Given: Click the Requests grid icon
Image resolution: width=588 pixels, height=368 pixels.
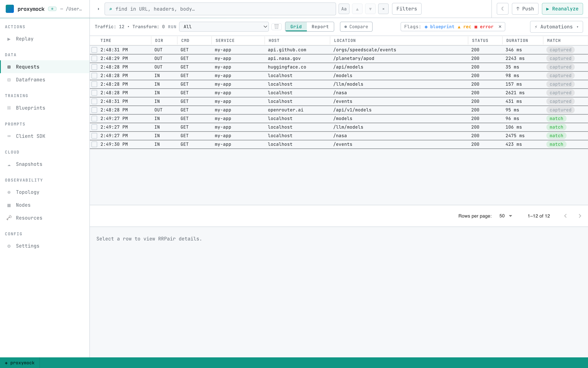Looking at the screenshot, I should pyautogui.click(x=9, y=67).
